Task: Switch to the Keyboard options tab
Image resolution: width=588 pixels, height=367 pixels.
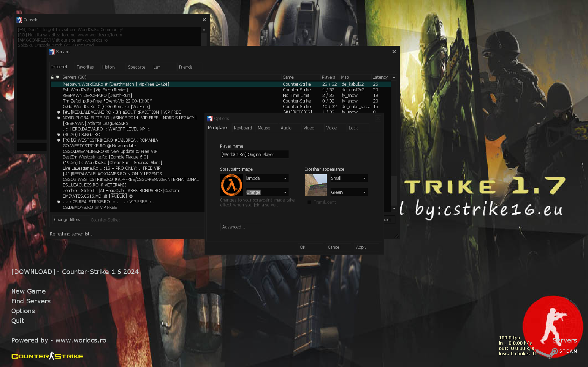Action: click(x=243, y=128)
